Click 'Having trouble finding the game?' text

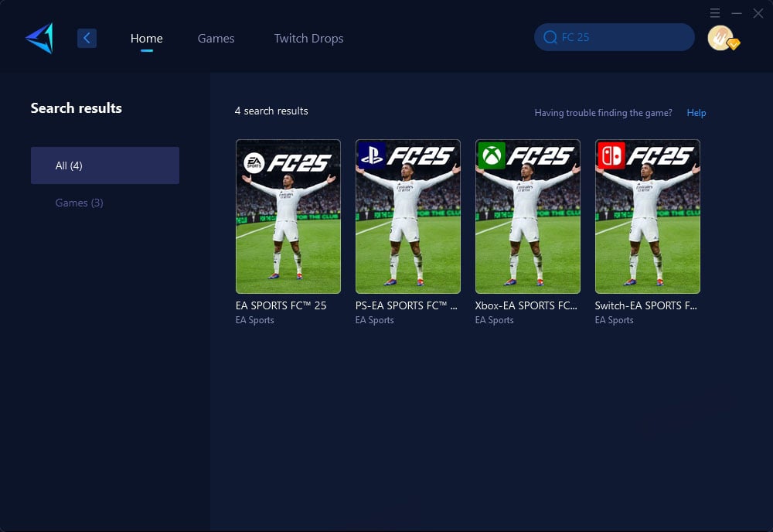(603, 112)
